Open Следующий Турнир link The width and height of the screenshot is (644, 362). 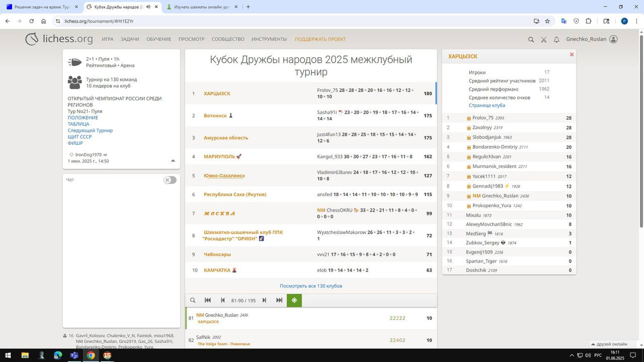[90, 130]
